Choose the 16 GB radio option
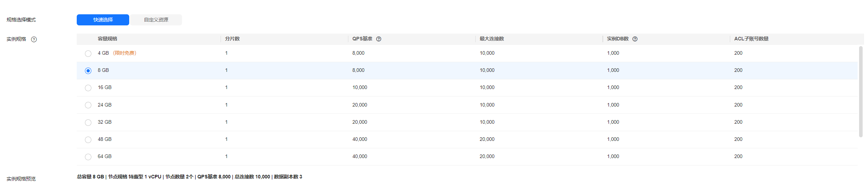This screenshot has height=192, width=868. tap(88, 88)
